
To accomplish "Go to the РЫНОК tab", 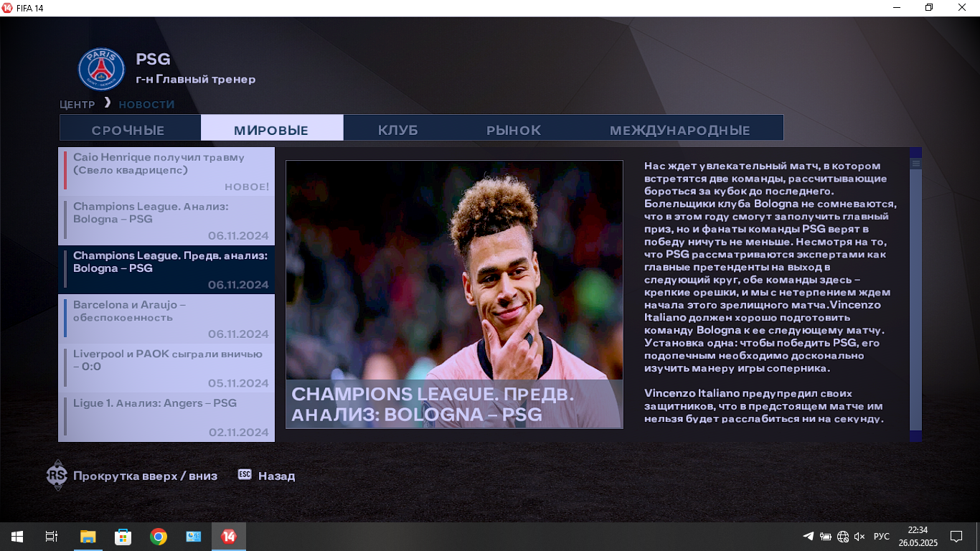I will tap(514, 130).
